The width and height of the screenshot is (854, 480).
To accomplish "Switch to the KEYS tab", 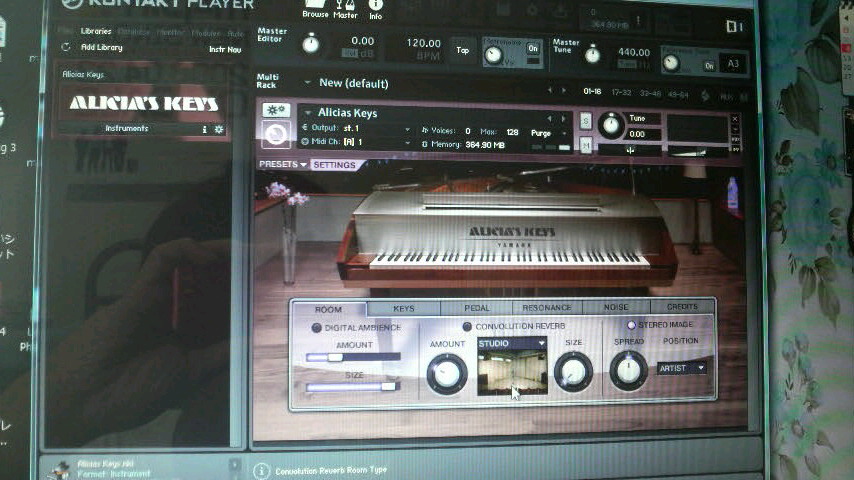I will tap(404, 308).
